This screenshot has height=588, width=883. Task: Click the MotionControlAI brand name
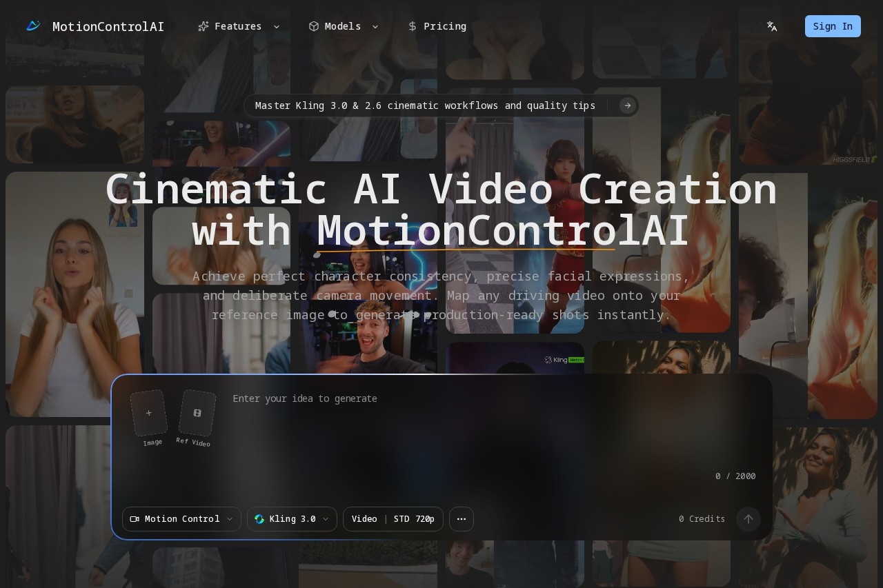108,26
